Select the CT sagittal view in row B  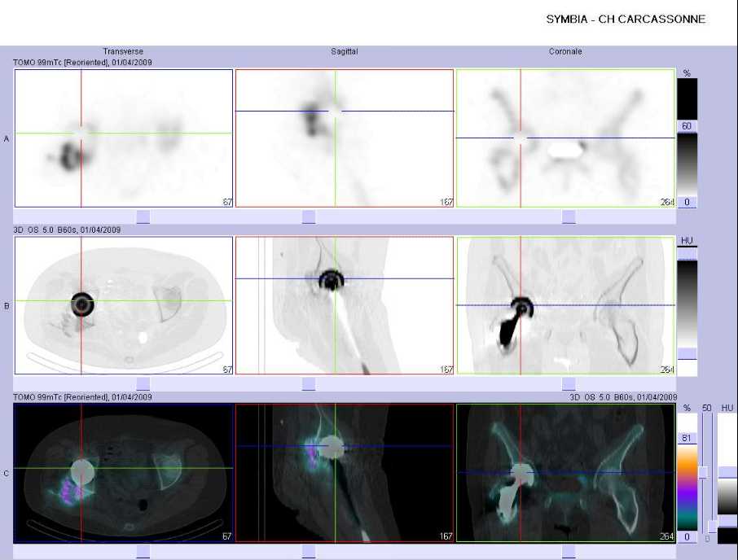(x=345, y=305)
